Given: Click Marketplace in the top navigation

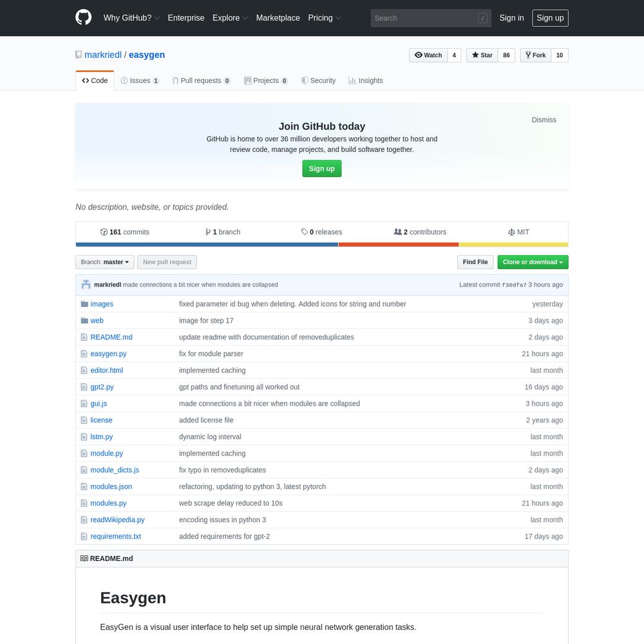Looking at the screenshot, I should (x=278, y=18).
